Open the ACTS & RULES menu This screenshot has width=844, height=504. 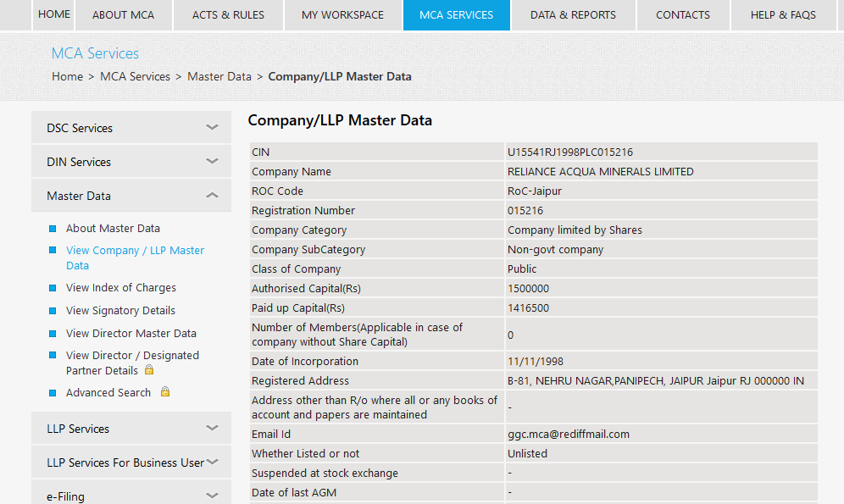(228, 15)
